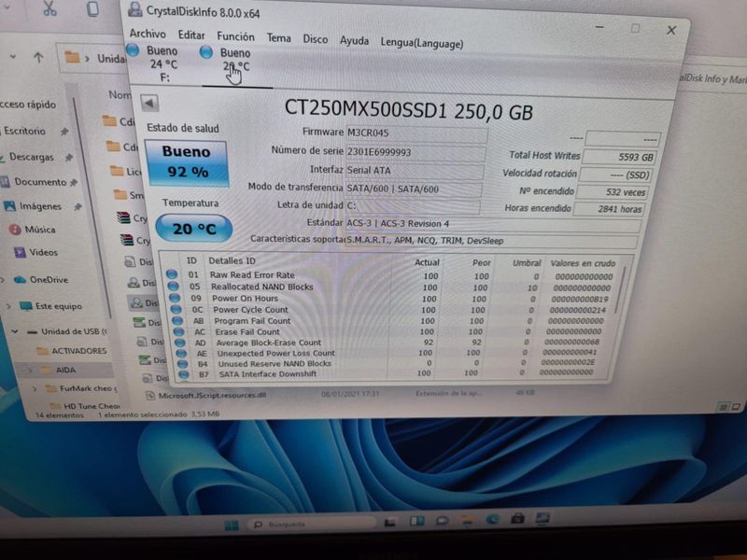Image resolution: width=747 pixels, height=560 pixels.
Task: Select the ACTIVADORES folder in the tree
Action: coord(78,351)
